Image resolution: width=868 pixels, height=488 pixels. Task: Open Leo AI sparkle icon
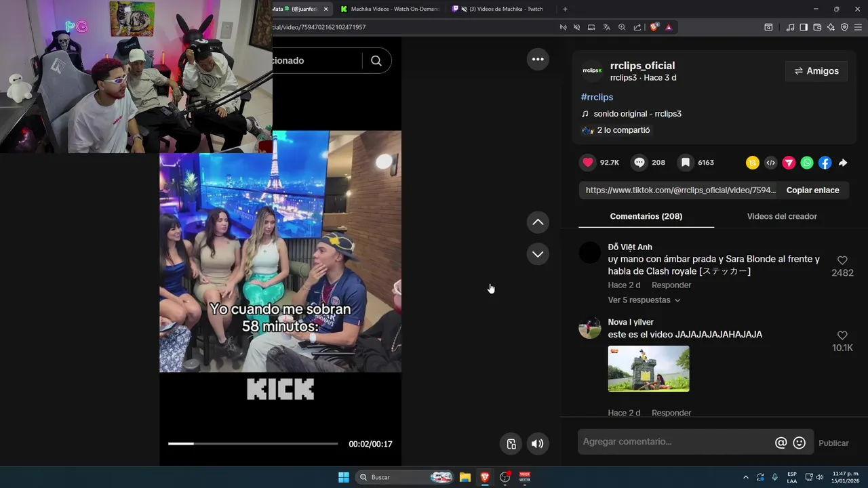(x=831, y=27)
